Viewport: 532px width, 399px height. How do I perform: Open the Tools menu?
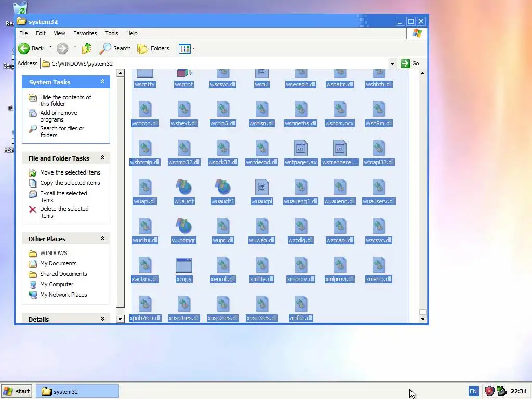pyautogui.click(x=112, y=33)
